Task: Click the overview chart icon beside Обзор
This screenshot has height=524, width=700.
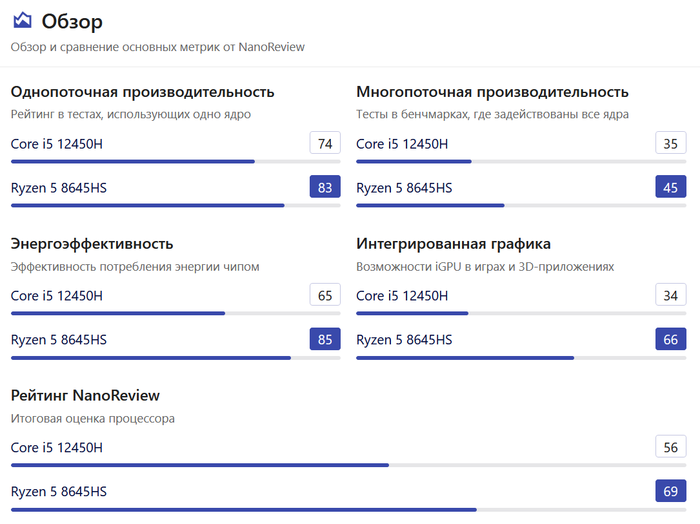Action: 22,20
